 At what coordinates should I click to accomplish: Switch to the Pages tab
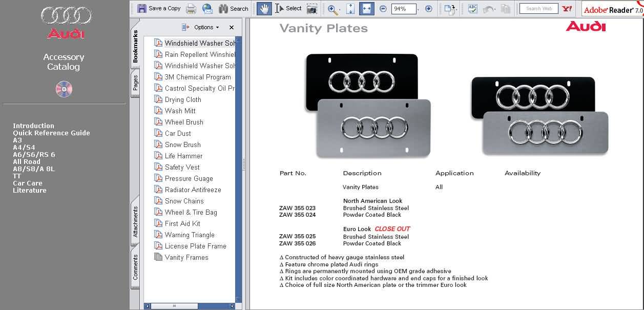pos(135,82)
